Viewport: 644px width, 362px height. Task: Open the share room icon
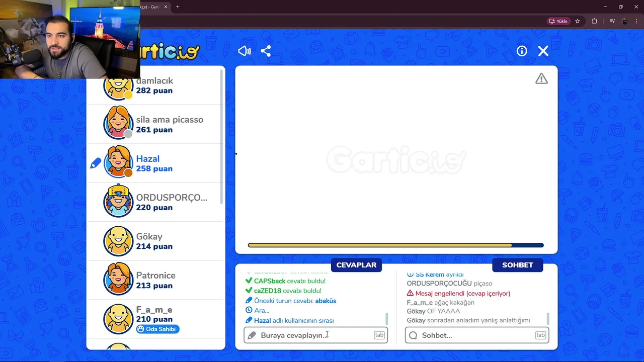click(266, 51)
